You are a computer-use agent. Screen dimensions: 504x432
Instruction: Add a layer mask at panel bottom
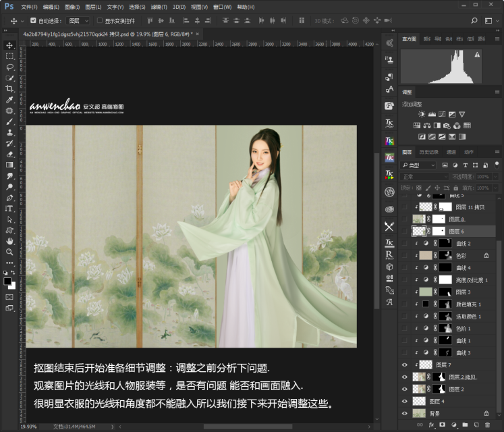[x=443, y=425]
